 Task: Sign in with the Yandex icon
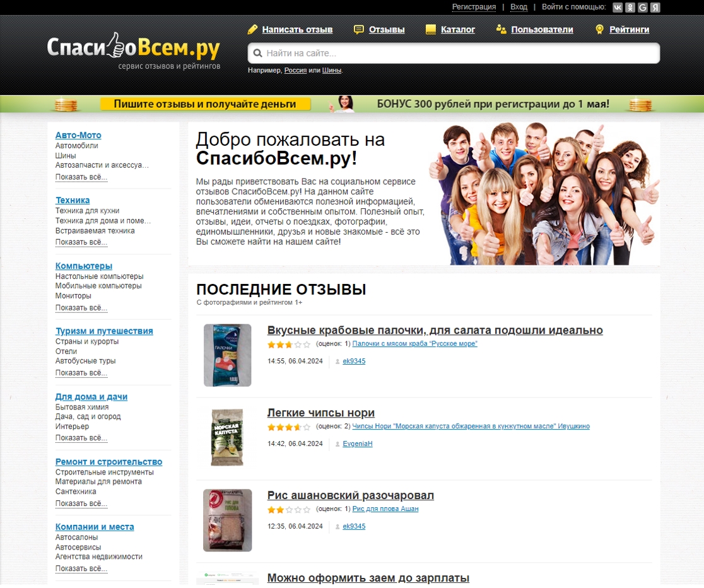(x=655, y=7)
